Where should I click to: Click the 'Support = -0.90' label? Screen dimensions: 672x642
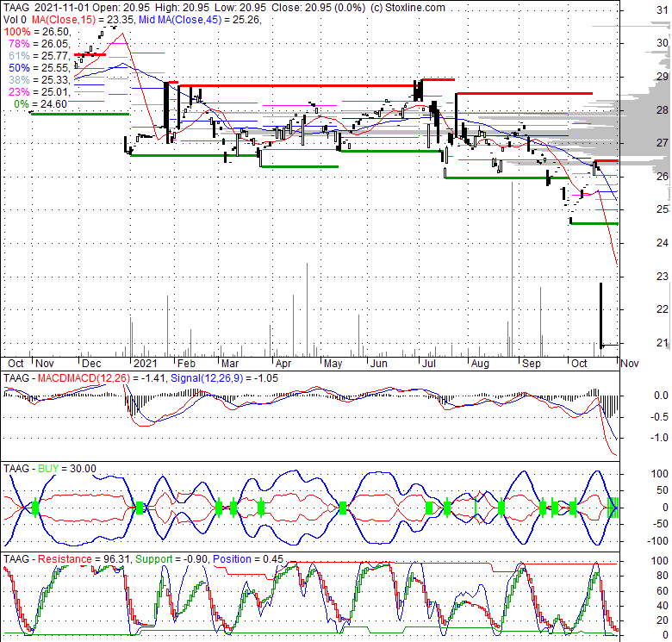point(171,559)
